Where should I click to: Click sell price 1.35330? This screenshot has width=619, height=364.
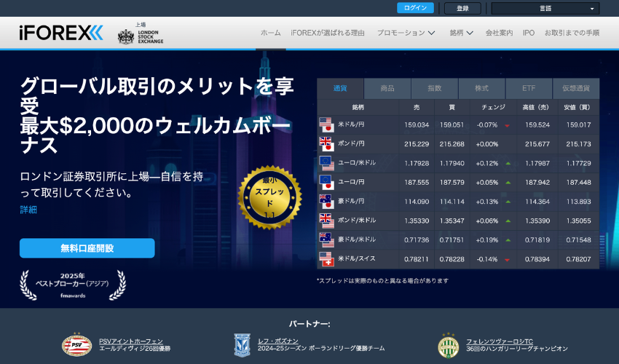pyautogui.click(x=417, y=221)
